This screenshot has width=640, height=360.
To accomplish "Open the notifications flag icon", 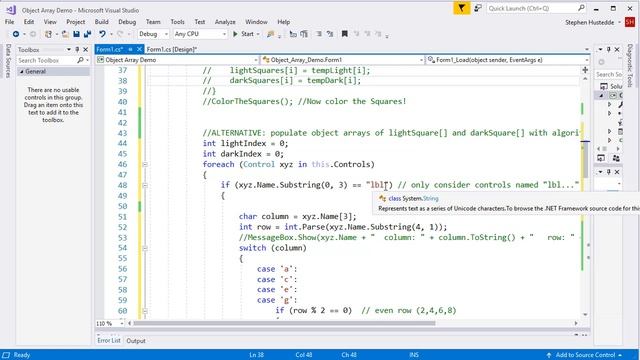I will (462, 8).
